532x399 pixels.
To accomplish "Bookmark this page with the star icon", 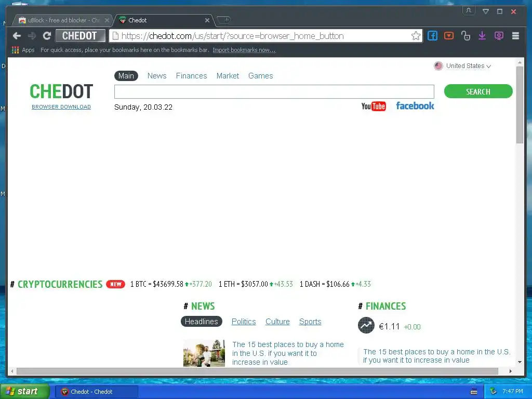I will click(416, 36).
